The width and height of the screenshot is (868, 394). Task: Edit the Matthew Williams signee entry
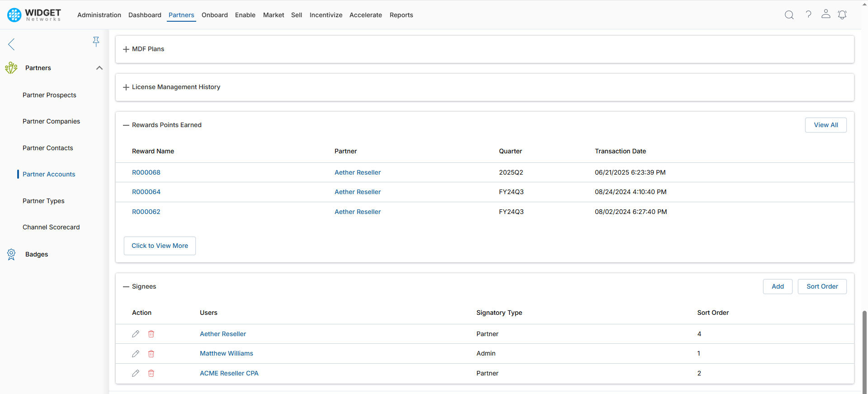tap(136, 354)
